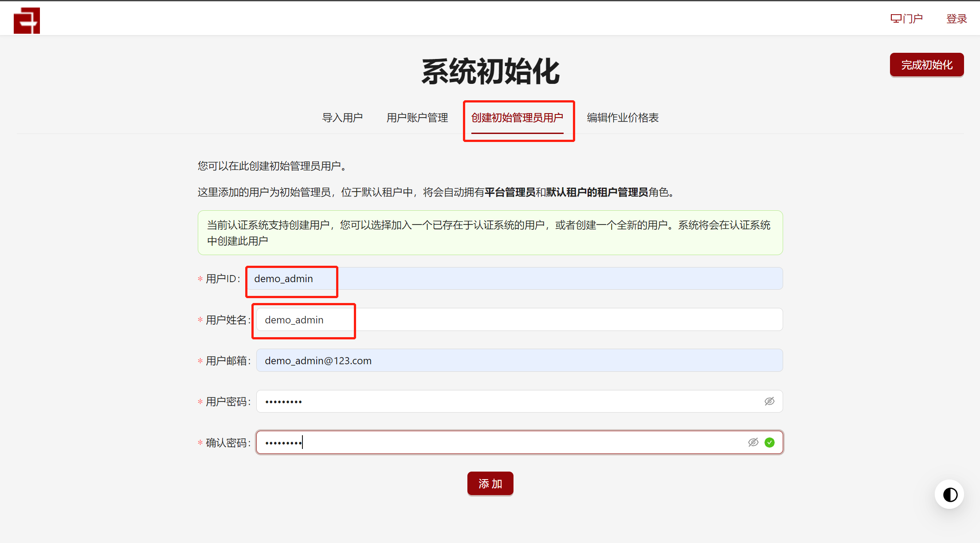Open the 用户账户管理 tab
The image size is (980, 543).
coord(417,118)
